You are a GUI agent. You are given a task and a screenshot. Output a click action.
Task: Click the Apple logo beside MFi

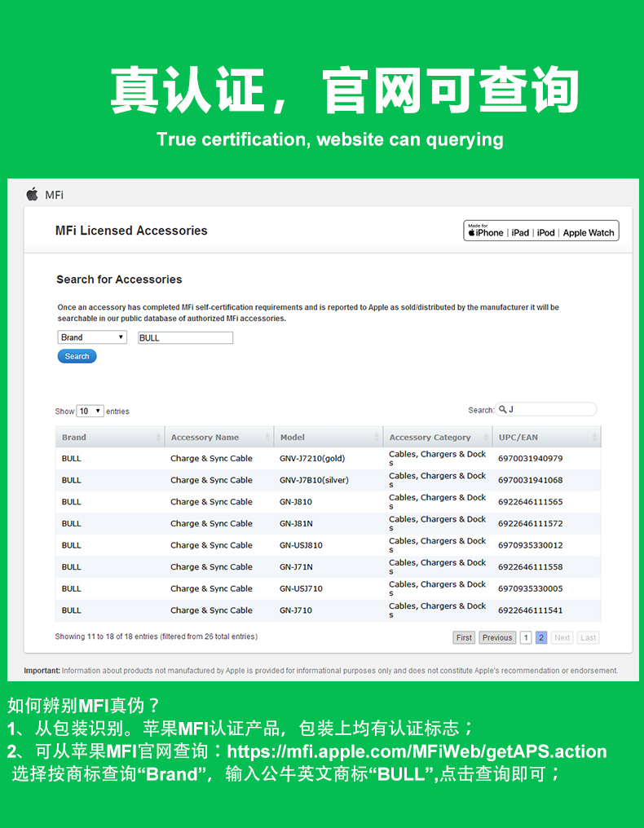pyautogui.click(x=33, y=194)
